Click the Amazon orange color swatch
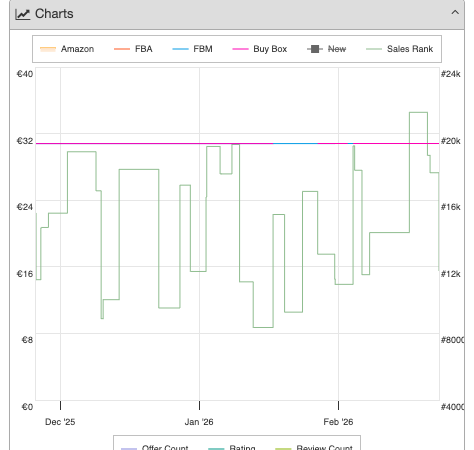This screenshot has width=474, height=450. pyautogui.click(x=48, y=49)
